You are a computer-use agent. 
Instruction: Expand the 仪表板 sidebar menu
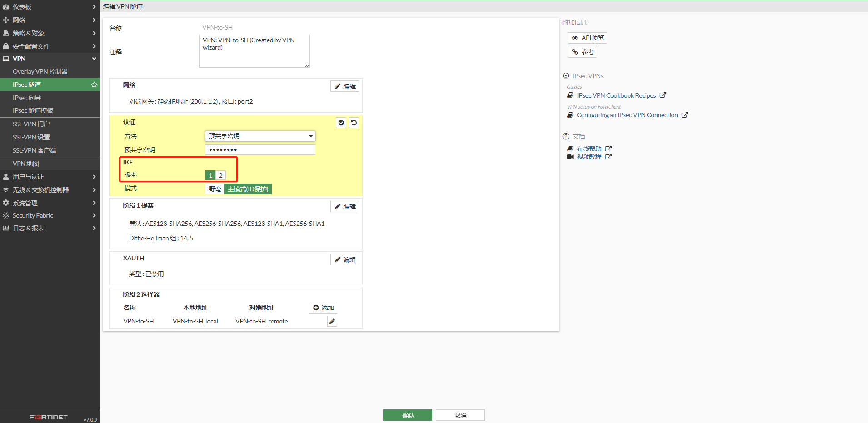click(x=50, y=7)
